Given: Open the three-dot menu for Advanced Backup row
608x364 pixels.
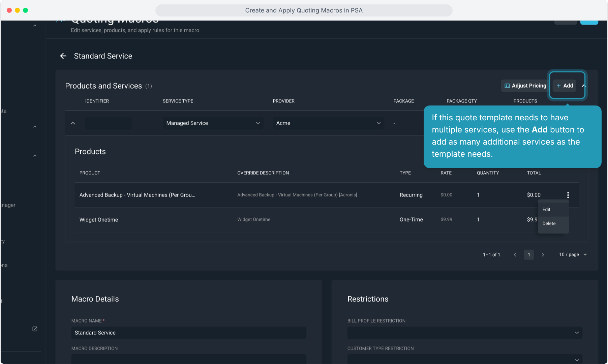Looking at the screenshot, I should coord(568,195).
